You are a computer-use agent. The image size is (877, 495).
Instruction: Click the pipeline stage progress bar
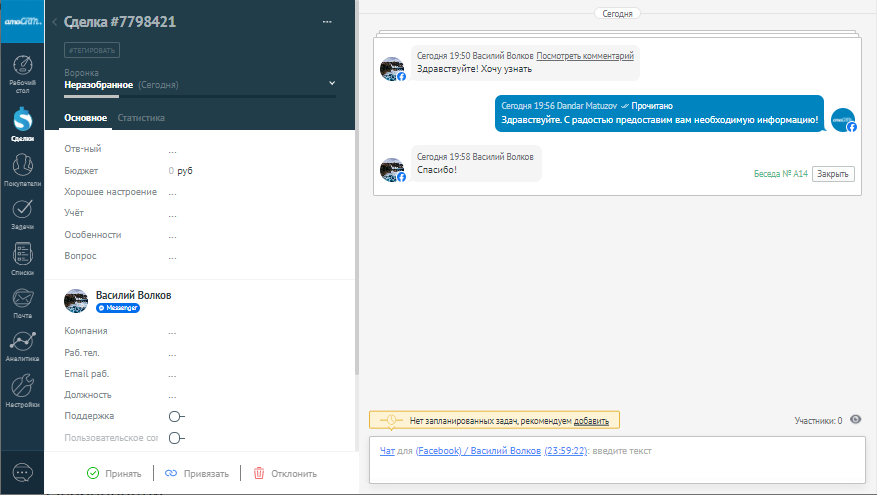click(x=200, y=97)
